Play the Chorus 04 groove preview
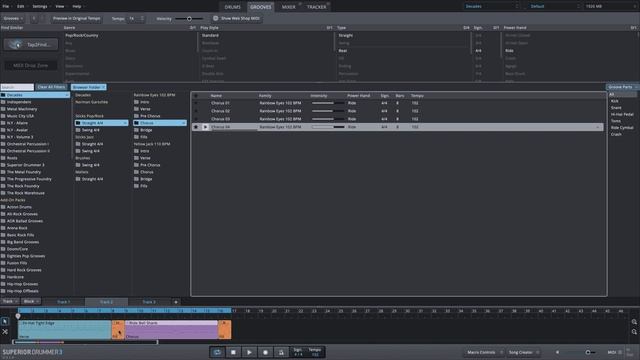Viewport: 640px width, 360px height. click(x=205, y=127)
